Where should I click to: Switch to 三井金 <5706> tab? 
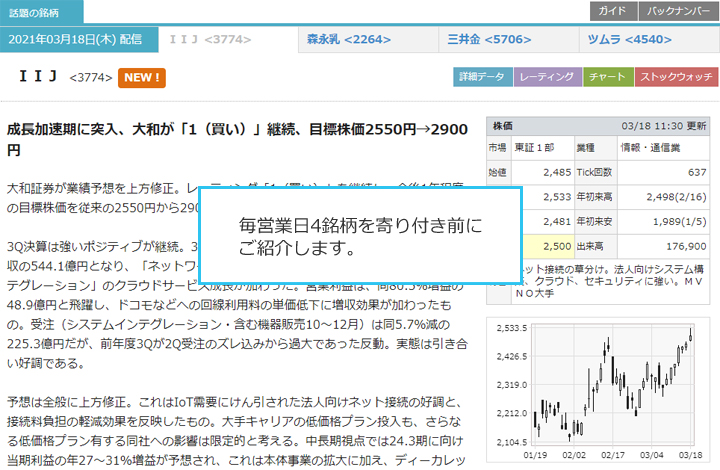[509, 39]
